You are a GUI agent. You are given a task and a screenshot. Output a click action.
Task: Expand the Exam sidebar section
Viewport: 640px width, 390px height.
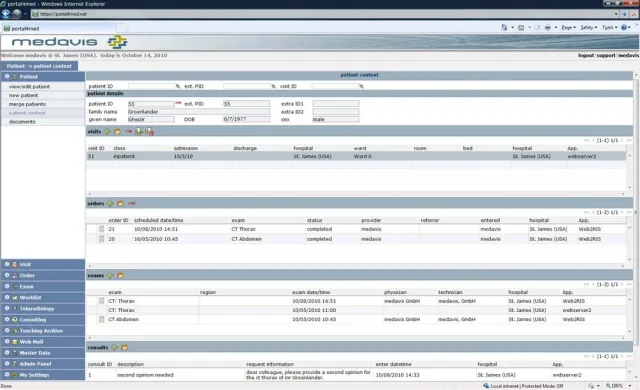[43, 286]
